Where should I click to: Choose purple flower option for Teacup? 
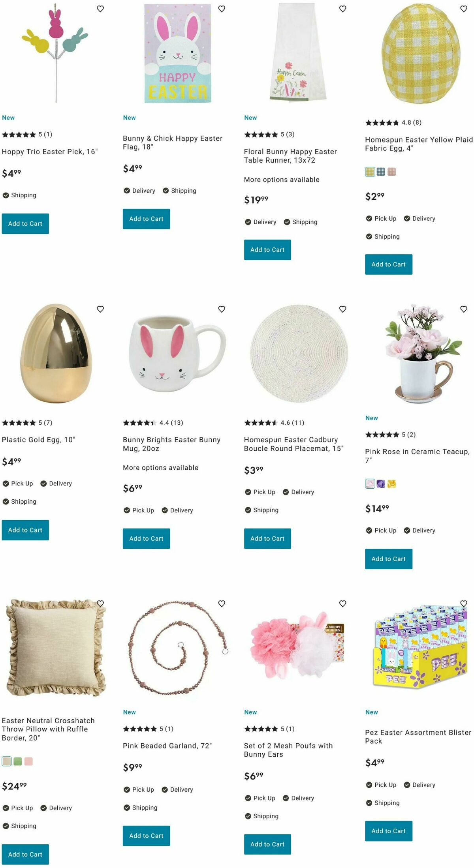click(x=381, y=484)
